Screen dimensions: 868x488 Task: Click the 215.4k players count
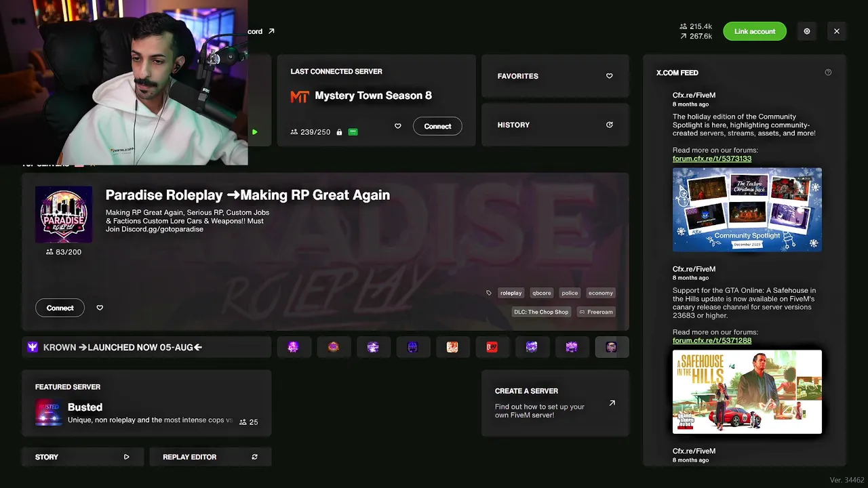point(696,26)
